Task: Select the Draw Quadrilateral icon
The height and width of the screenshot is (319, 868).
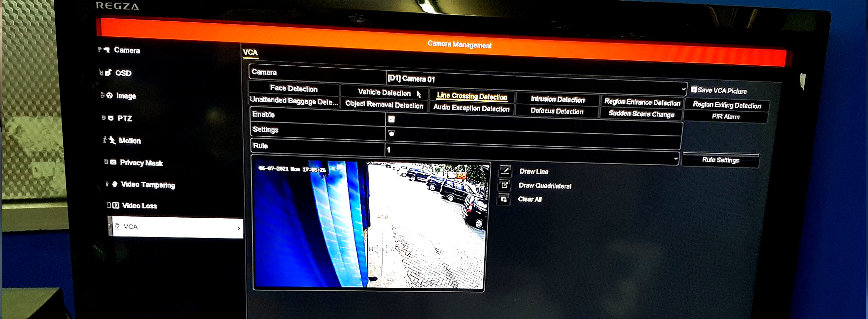Action: pyautogui.click(x=504, y=185)
